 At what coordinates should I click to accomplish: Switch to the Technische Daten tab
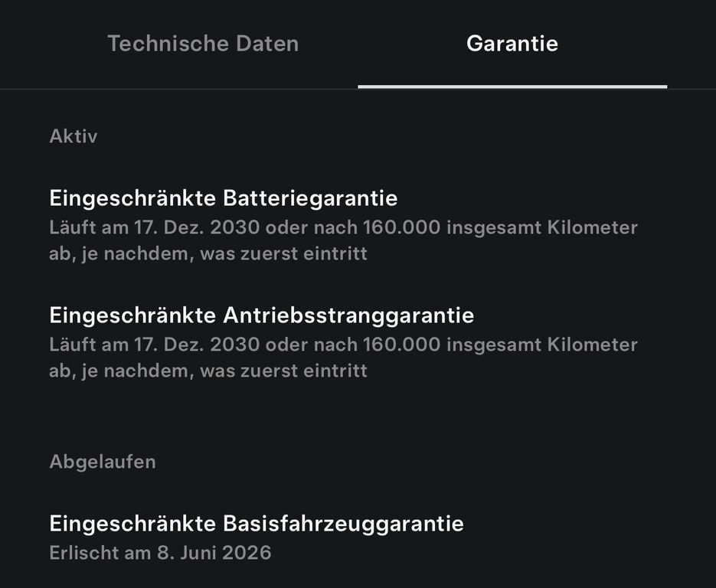(203, 44)
